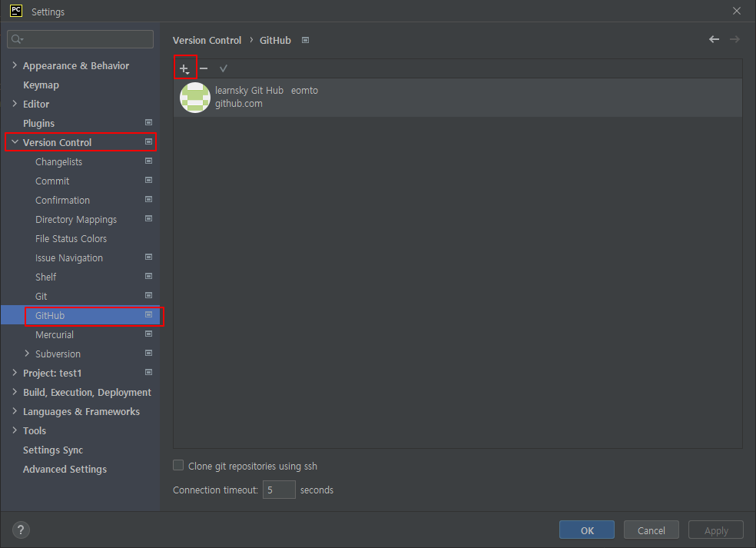Select the learnsky Git Hub account entry
The image size is (756, 548).
[458, 97]
